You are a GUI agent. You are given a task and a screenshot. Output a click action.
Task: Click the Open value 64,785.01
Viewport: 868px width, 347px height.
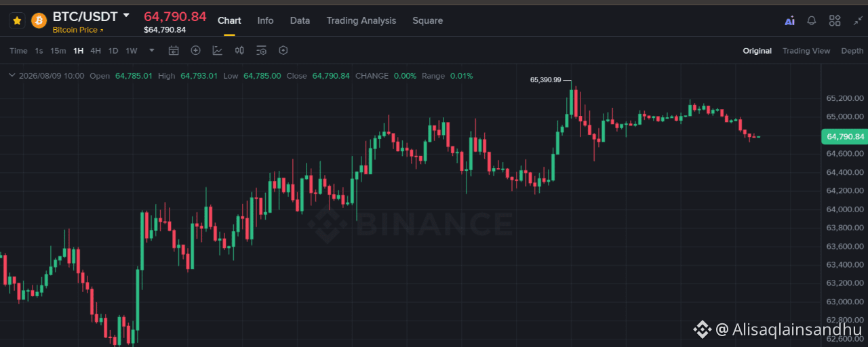tap(134, 76)
